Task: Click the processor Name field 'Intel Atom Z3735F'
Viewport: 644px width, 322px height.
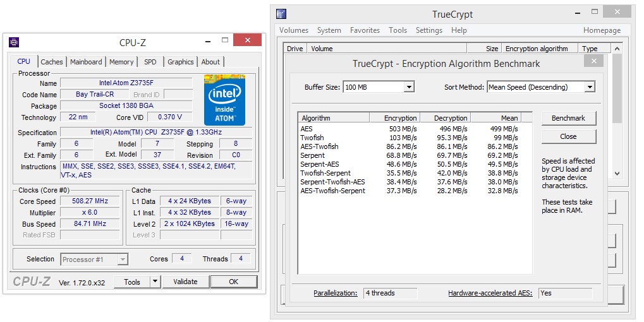Action: point(126,83)
